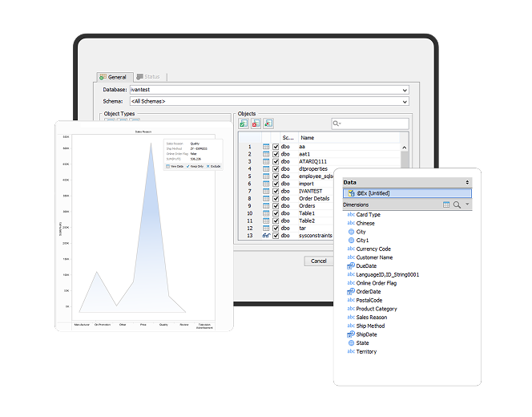Click the abc icon beside Card Type

tap(351, 215)
